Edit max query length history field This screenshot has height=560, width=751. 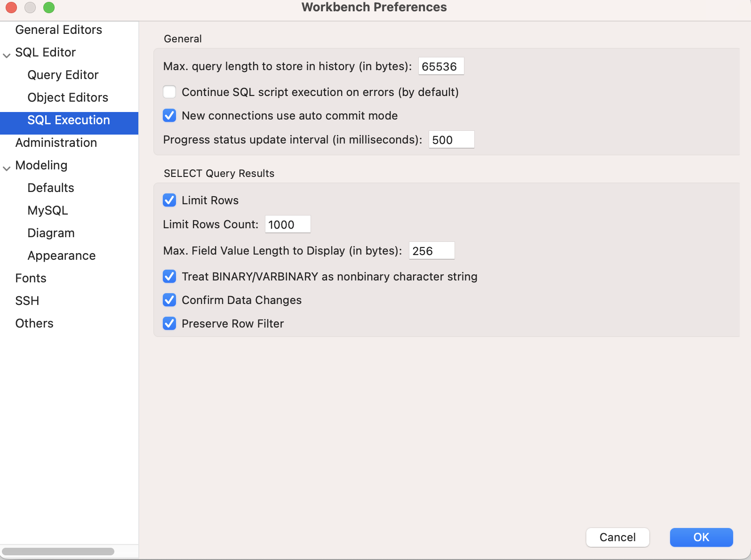click(441, 66)
